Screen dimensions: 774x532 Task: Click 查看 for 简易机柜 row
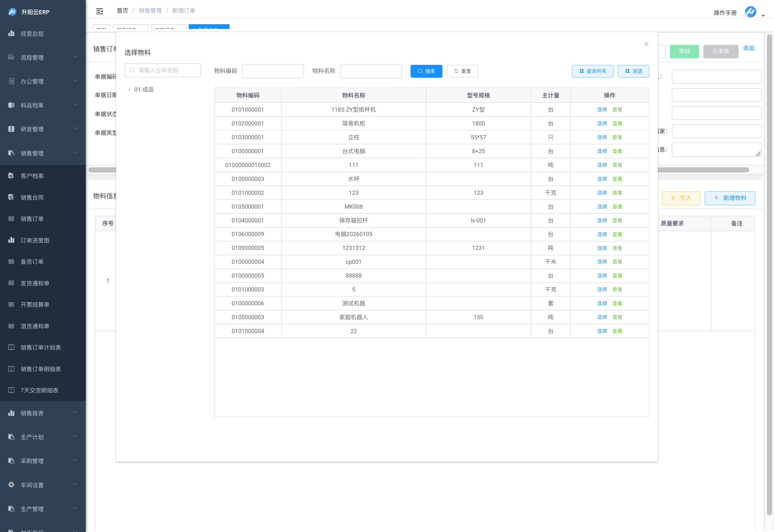pos(617,124)
